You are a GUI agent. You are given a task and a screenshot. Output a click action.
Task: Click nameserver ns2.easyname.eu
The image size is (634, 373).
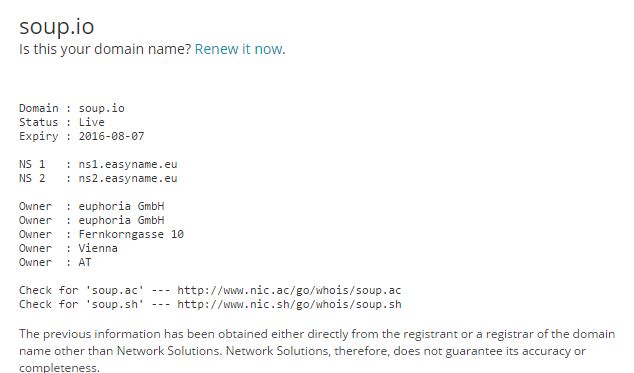click(128, 178)
